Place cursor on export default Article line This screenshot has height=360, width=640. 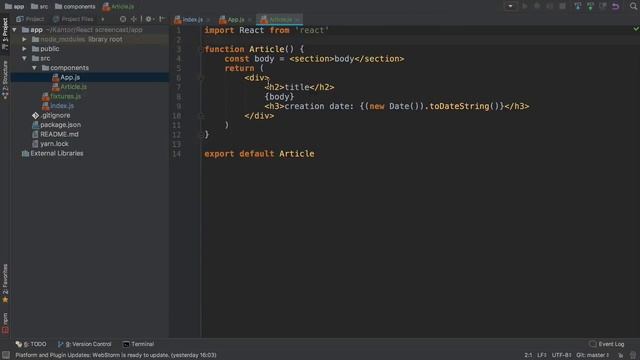coord(259,154)
